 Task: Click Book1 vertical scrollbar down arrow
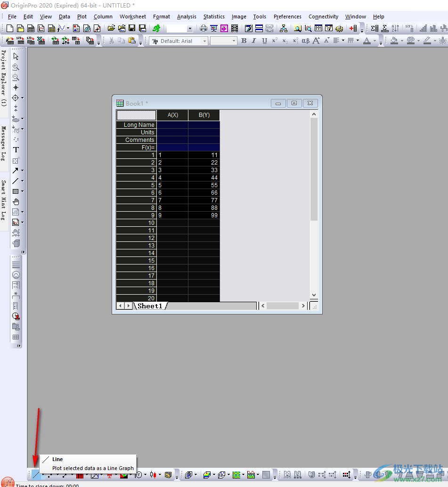point(314,295)
